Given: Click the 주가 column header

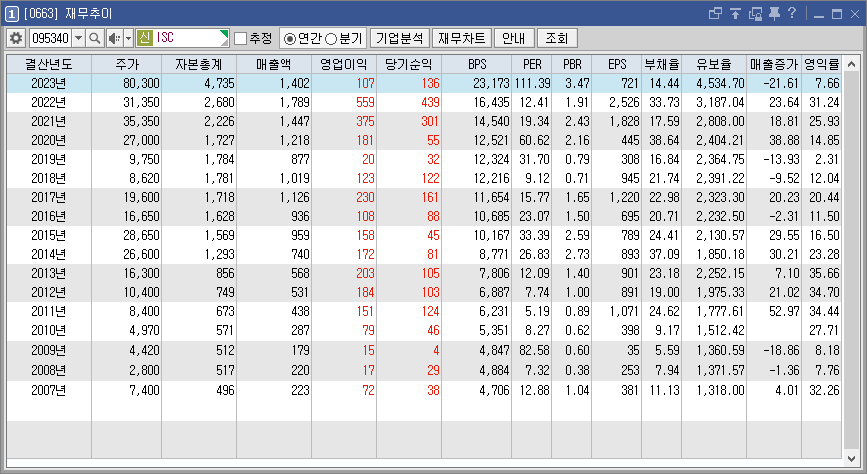Looking at the screenshot, I should 127,64.
